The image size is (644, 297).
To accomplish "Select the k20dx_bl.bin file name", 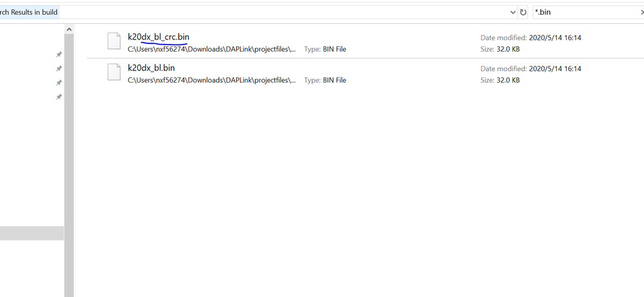I will [151, 68].
